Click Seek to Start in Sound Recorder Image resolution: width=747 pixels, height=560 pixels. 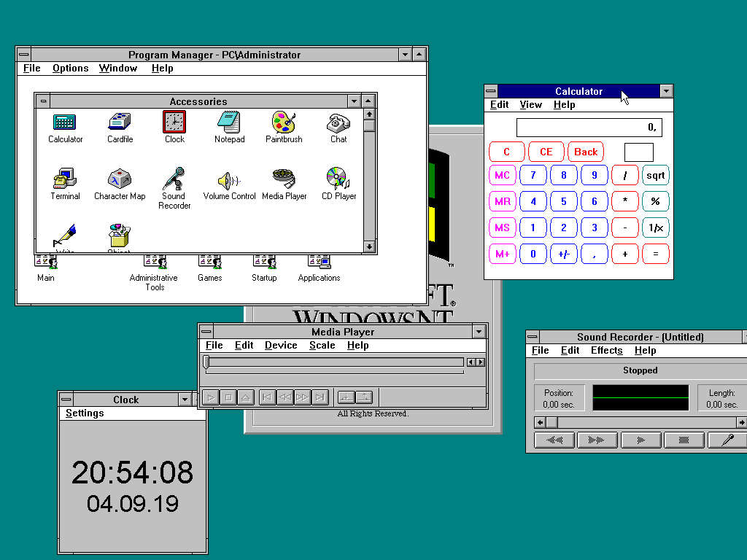pos(554,440)
